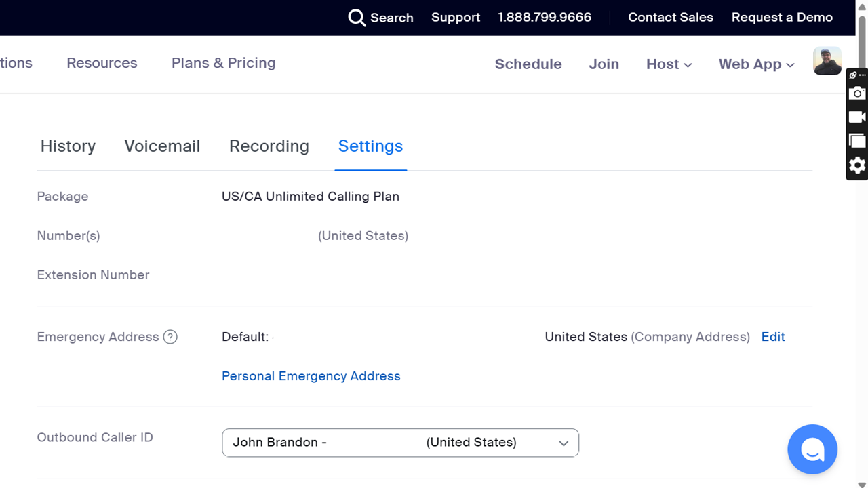Click the (Company Address) text
Viewport: 868px width, 488px height.
click(690, 337)
